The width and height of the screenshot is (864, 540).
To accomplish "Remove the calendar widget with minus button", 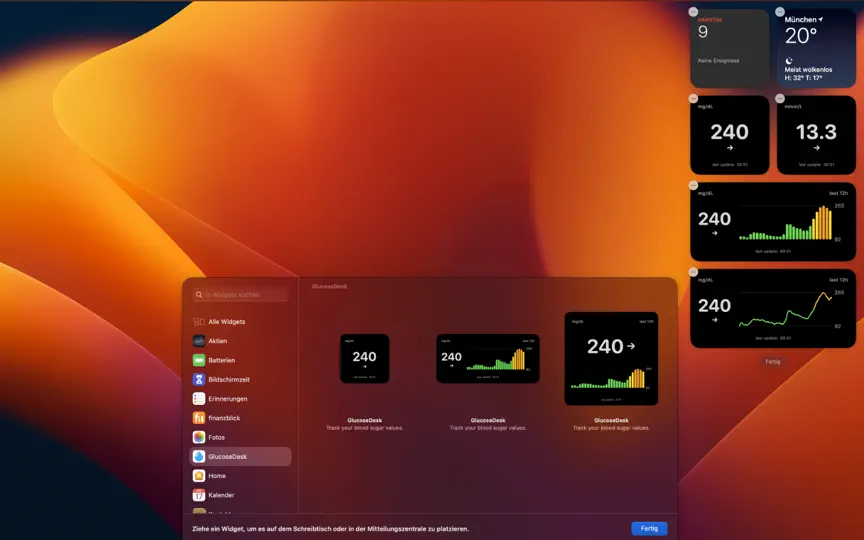I will pos(693,12).
